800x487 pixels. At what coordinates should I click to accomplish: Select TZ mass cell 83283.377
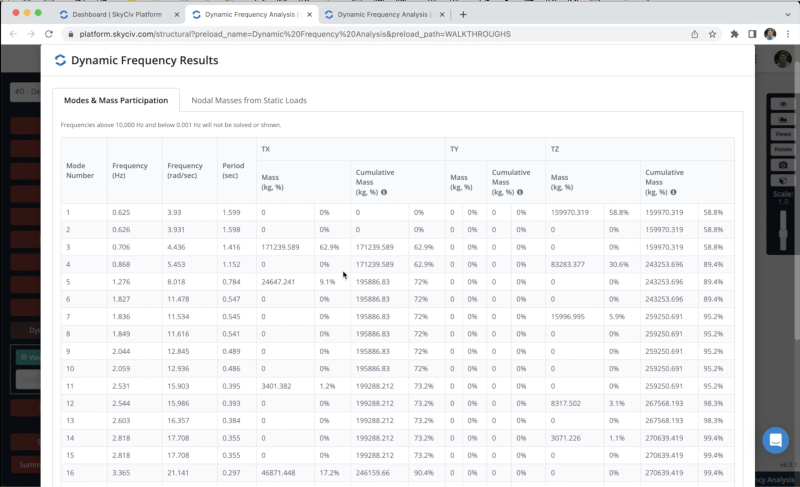pyautogui.click(x=575, y=264)
